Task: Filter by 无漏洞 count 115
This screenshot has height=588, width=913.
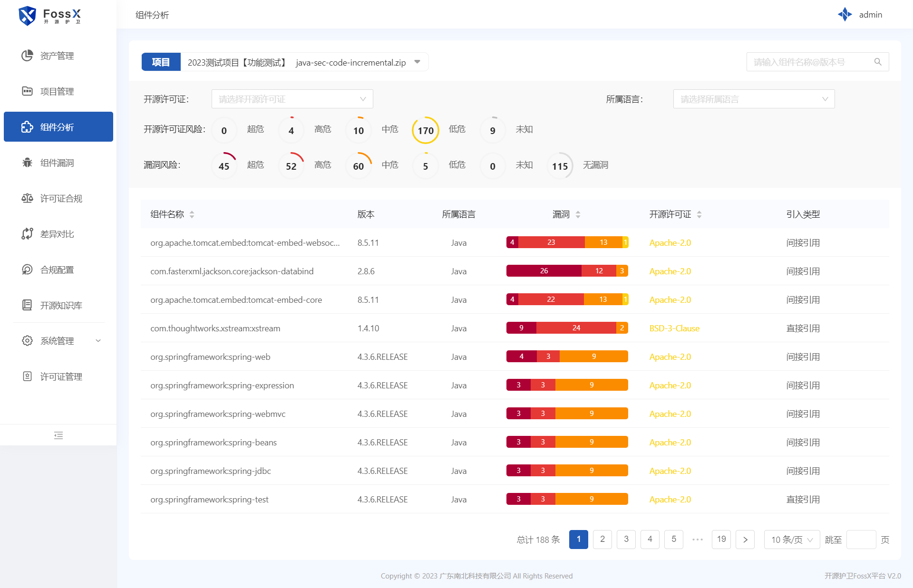Action: (x=560, y=165)
